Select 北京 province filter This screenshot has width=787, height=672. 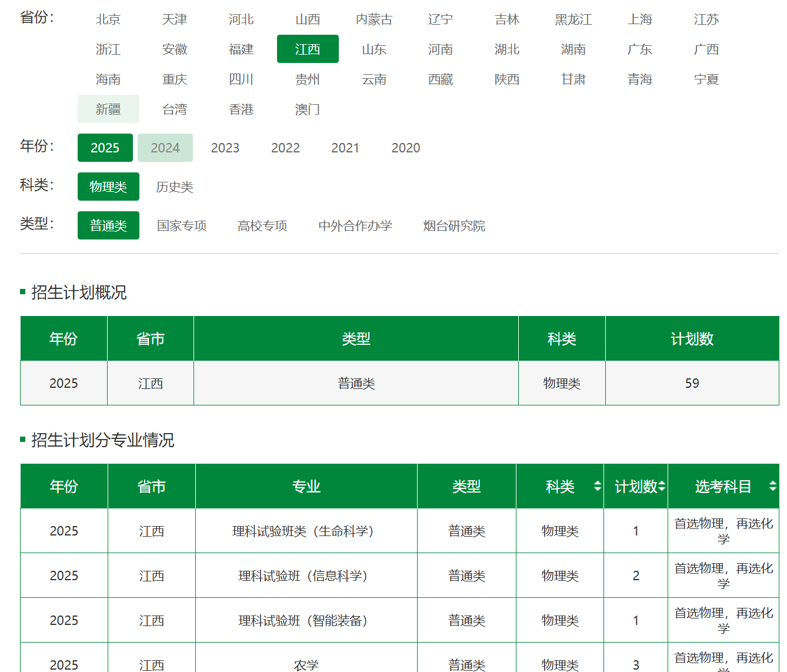point(108,19)
